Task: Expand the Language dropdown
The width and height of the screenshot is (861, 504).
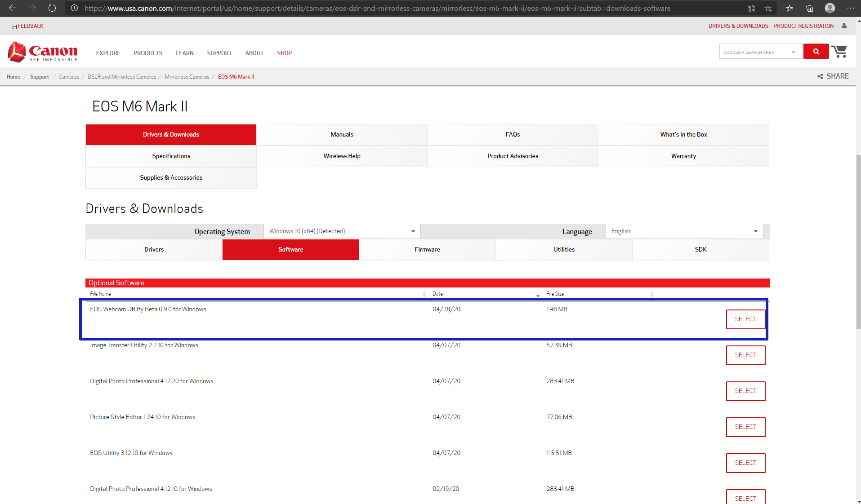Action: [x=684, y=231]
